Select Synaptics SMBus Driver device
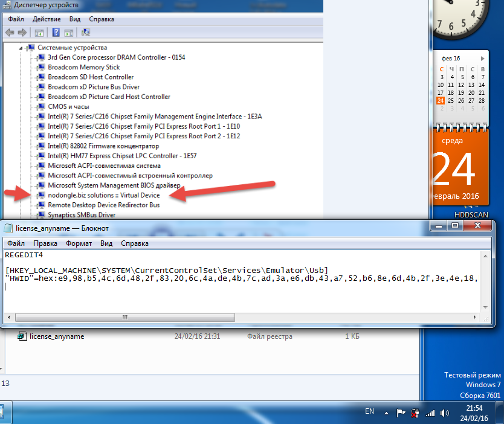This screenshot has height=424, width=504. [x=82, y=214]
